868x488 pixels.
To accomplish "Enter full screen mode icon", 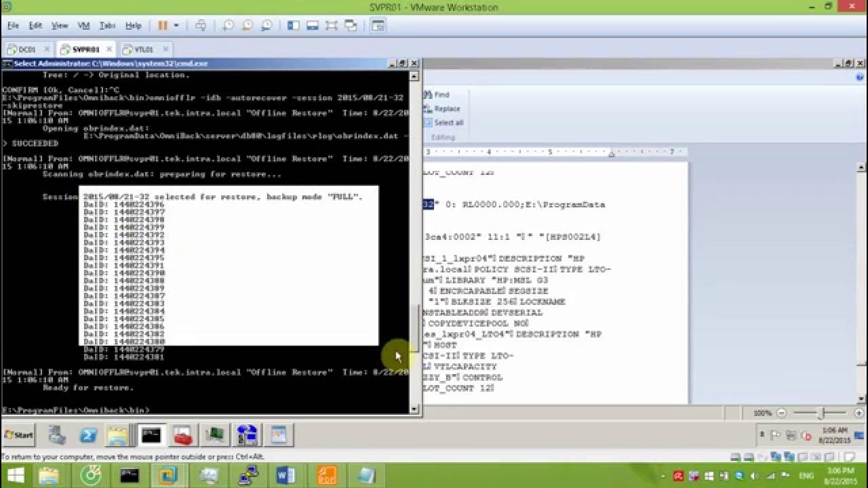I will [332, 26].
